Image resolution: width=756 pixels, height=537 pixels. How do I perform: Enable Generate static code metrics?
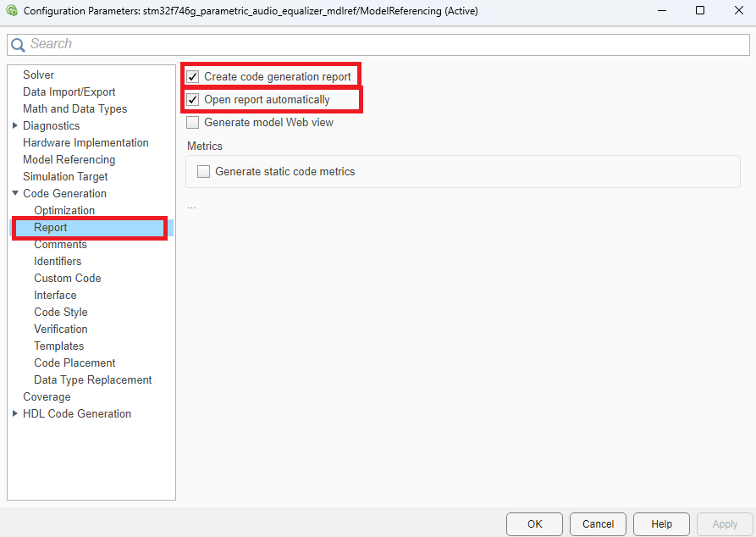(202, 171)
